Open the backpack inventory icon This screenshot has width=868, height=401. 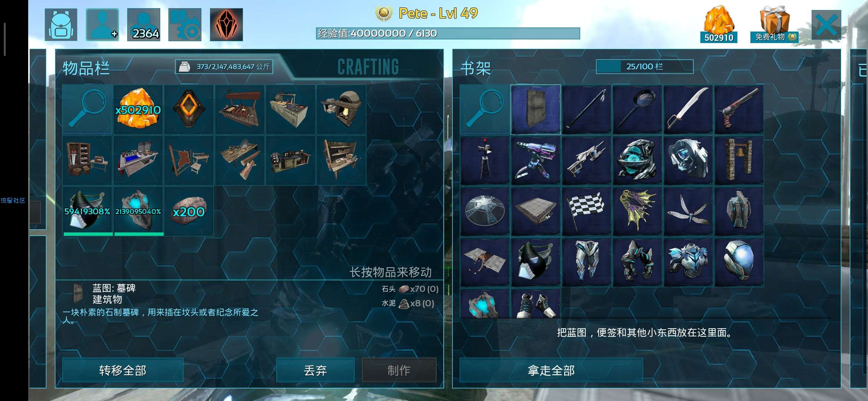(x=61, y=25)
